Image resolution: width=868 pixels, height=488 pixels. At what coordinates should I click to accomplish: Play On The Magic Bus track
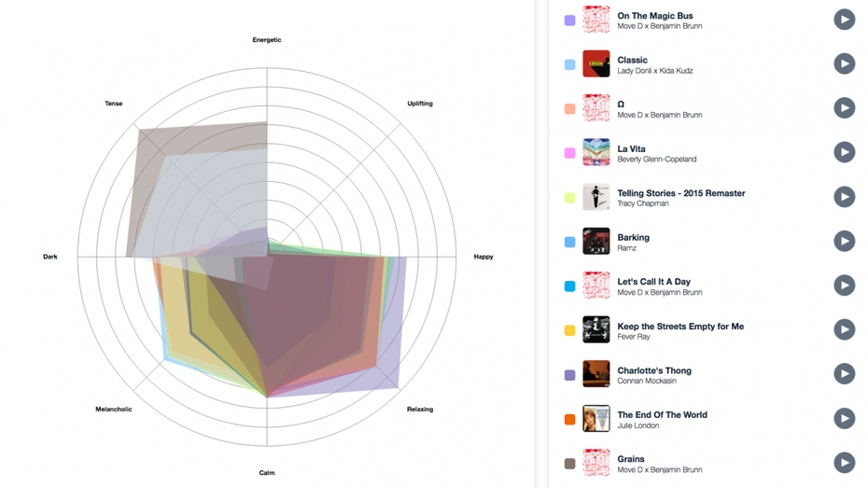(x=844, y=20)
